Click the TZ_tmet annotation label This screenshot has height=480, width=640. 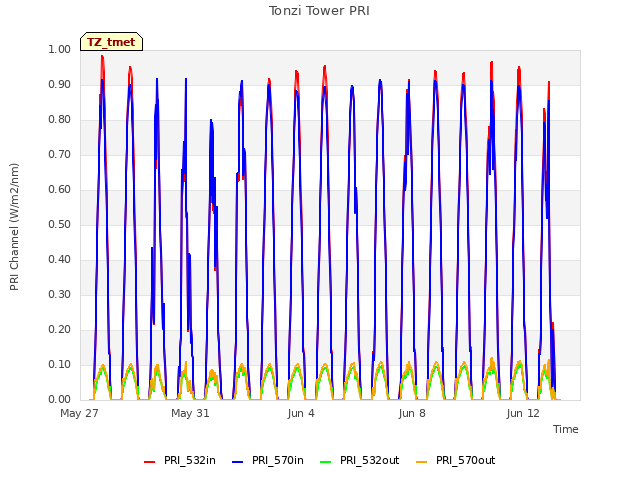pyautogui.click(x=111, y=42)
